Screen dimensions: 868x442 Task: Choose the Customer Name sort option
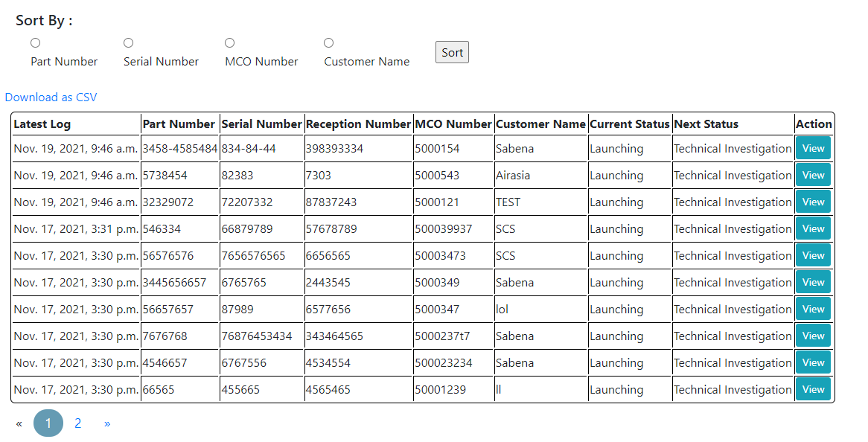(x=329, y=42)
